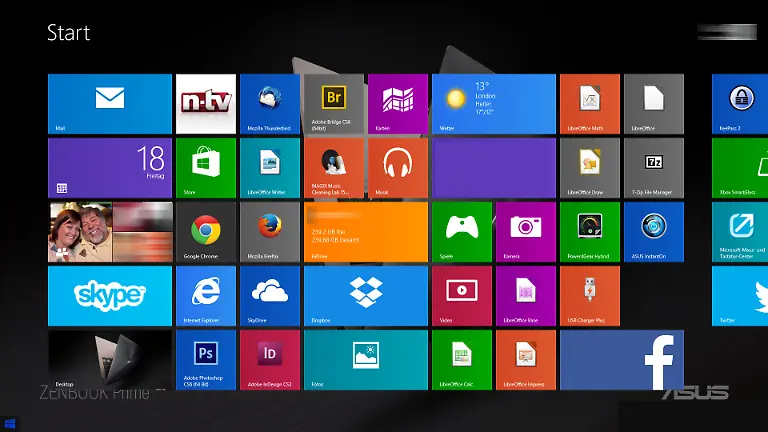Launch Google Chrome
The image size is (768, 432).
point(206,231)
